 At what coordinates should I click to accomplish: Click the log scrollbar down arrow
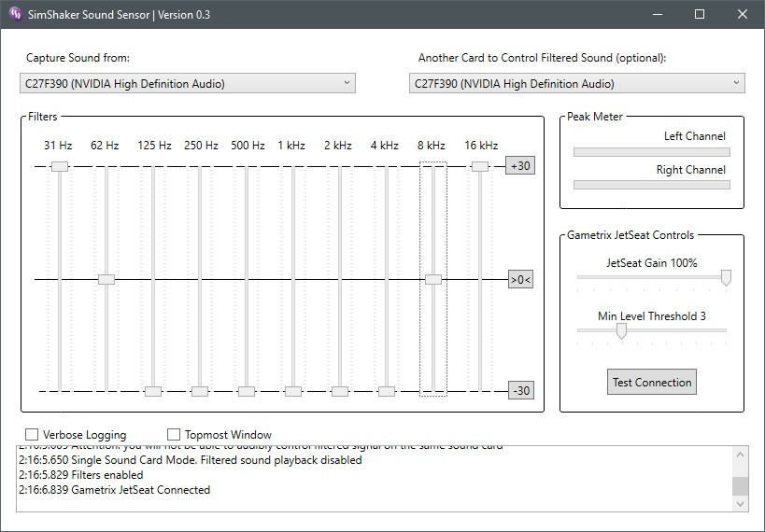coord(740,504)
